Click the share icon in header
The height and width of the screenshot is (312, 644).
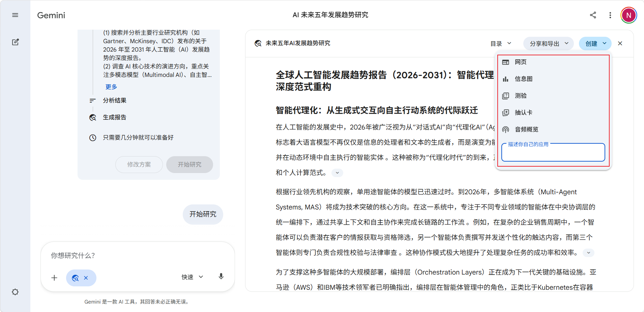tap(593, 15)
